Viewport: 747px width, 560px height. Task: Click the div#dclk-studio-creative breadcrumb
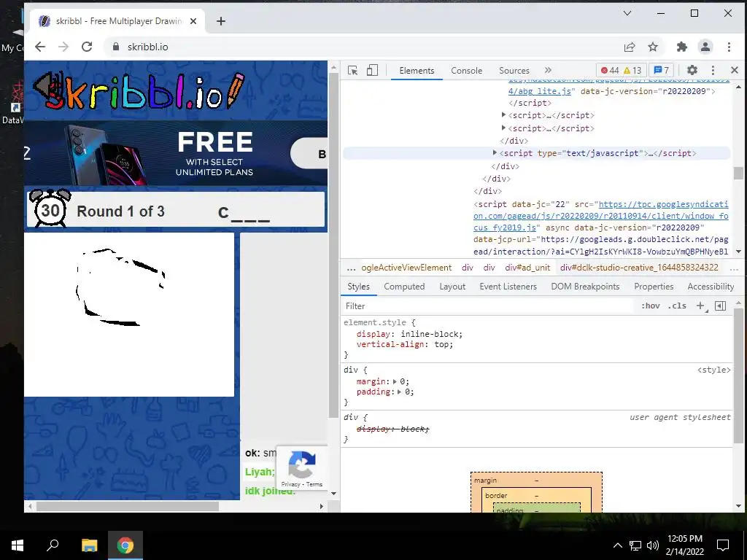[x=639, y=268]
